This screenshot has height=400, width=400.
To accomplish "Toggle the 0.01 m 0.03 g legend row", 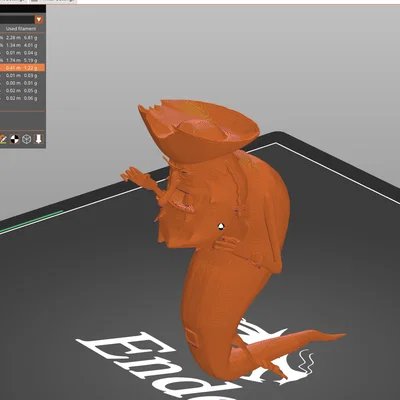I will 22,76.
